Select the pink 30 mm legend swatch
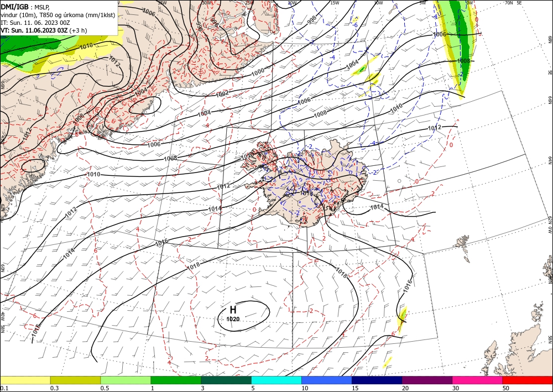 [x=478, y=380]
